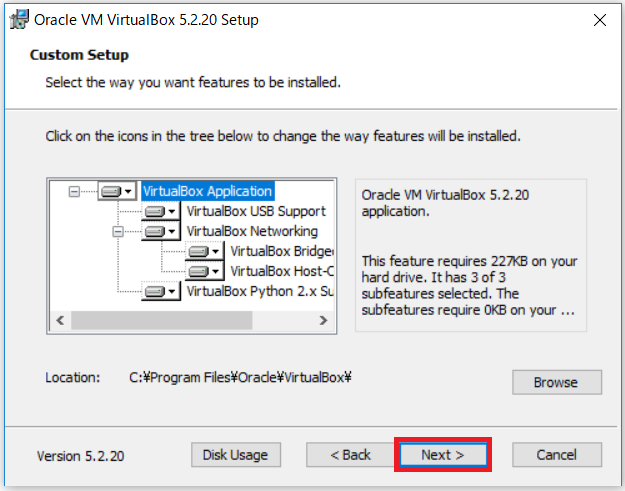
Task: Click the VirtualBox Application drive icon
Action: tap(116, 191)
